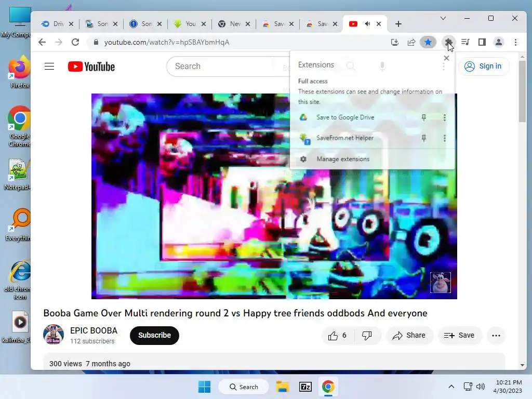Switch to the You tab

(x=190, y=24)
